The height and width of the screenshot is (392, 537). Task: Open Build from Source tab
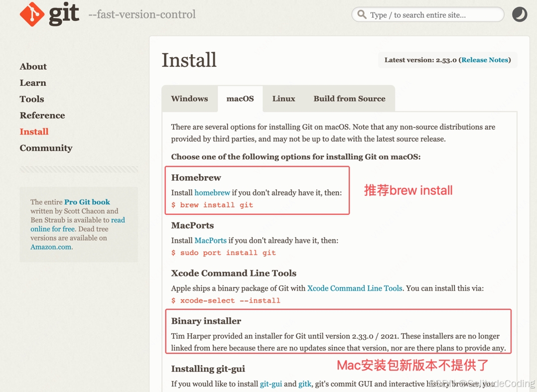[x=349, y=99]
